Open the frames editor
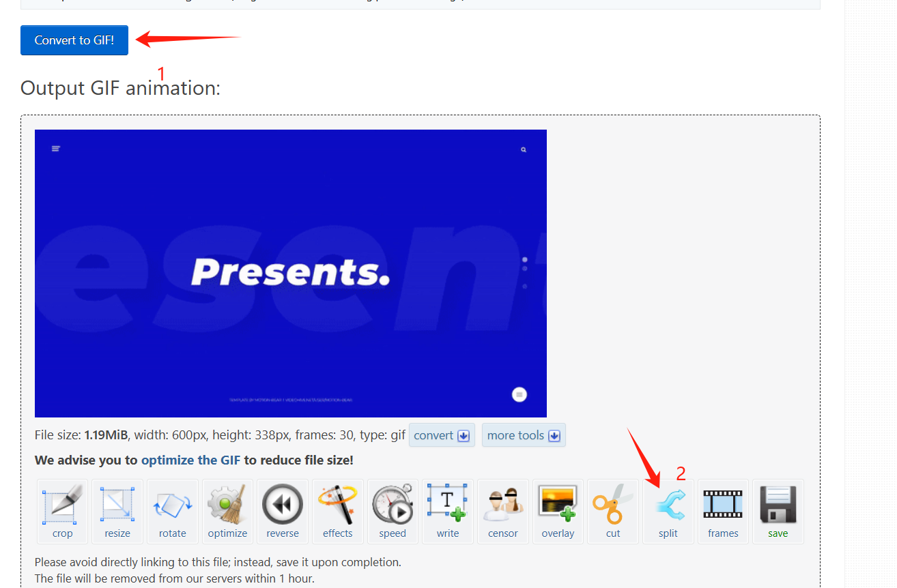897x588 pixels. click(722, 511)
